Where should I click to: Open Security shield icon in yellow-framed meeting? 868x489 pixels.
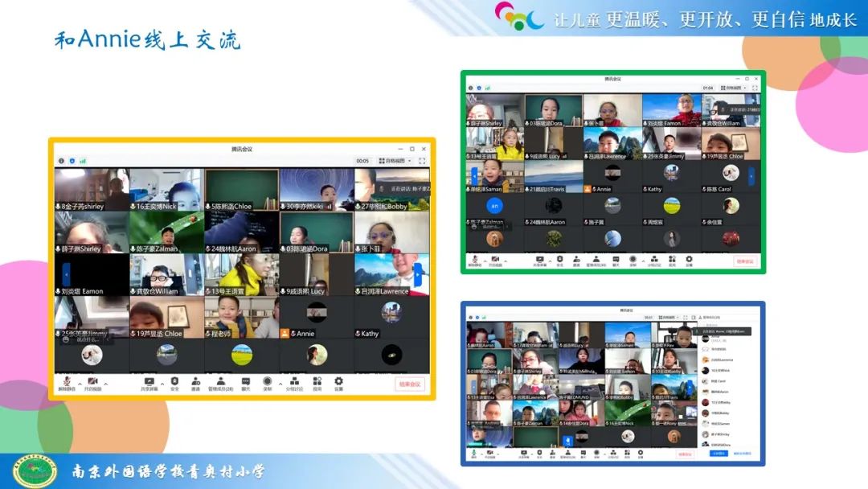pyautogui.click(x=174, y=383)
